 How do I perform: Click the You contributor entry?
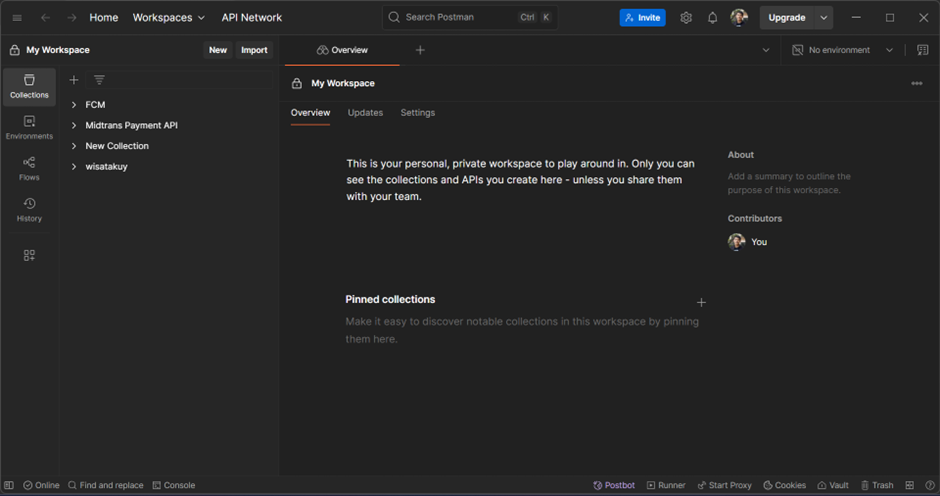coord(748,242)
